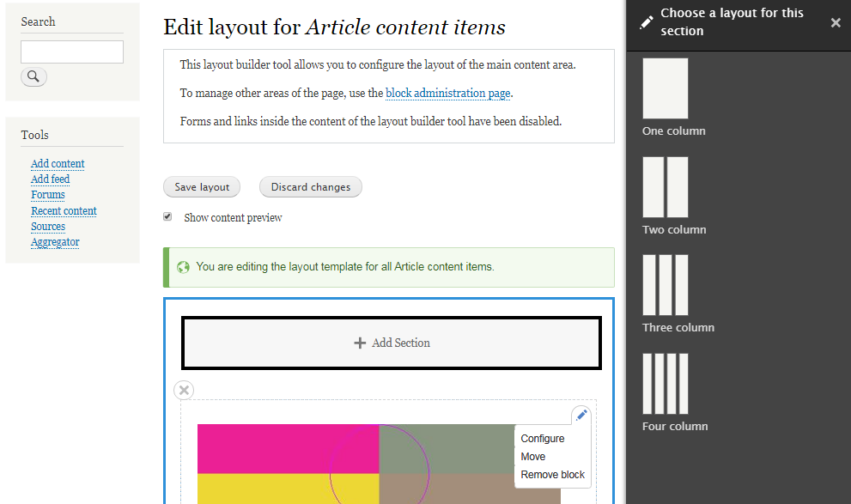Click the One column label
Image resolution: width=851 pixels, height=504 pixels.
pyautogui.click(x=673, y=131)
